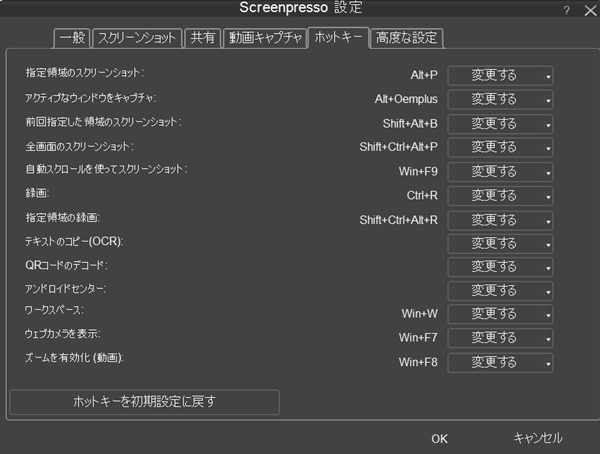The width and height of the screenshot is (600, 454).
Task: Set hotkey for テキストのコピー(OCR)
Action: (500, 244)
